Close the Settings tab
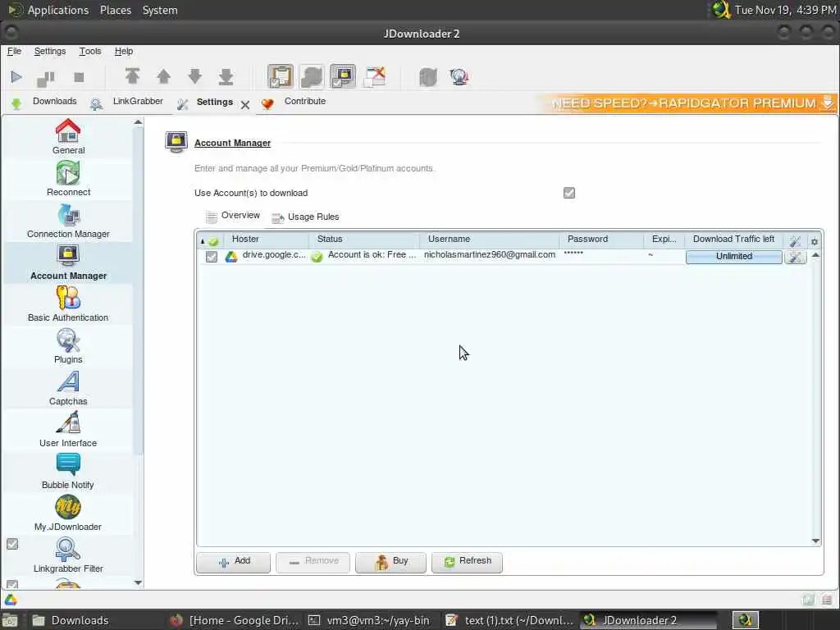840x630 pixels. [x=244, y=105]
